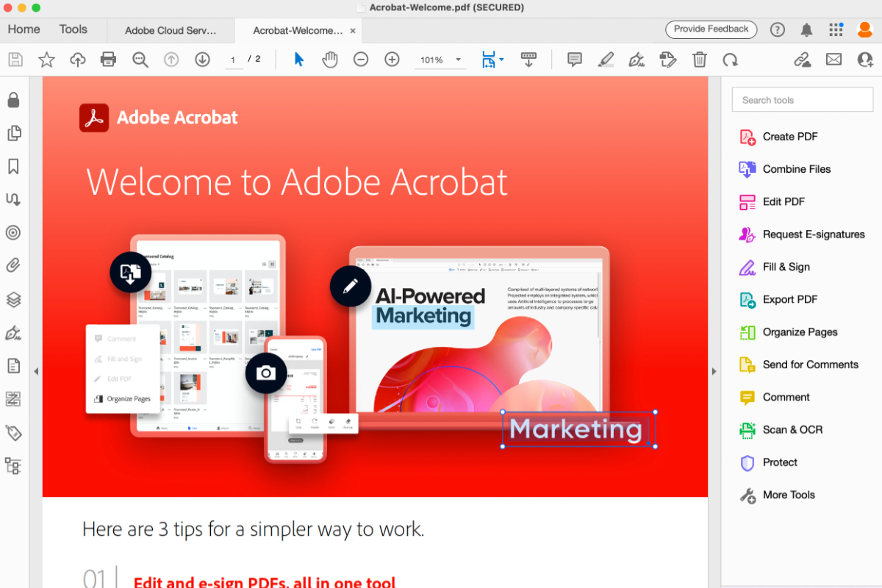The image size is (882, 588).
Task: Collapse the right tools pane arrow
Action: [x=714, y=372]
